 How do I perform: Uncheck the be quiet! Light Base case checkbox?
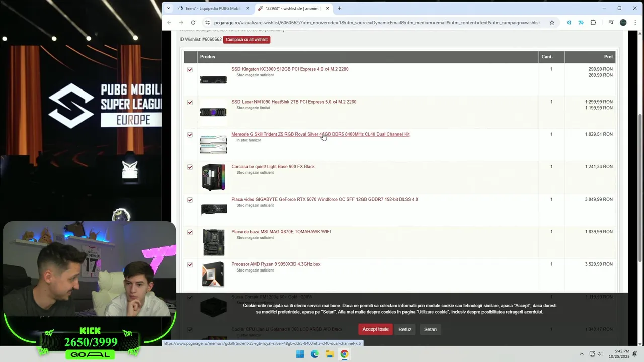[190, 167]
